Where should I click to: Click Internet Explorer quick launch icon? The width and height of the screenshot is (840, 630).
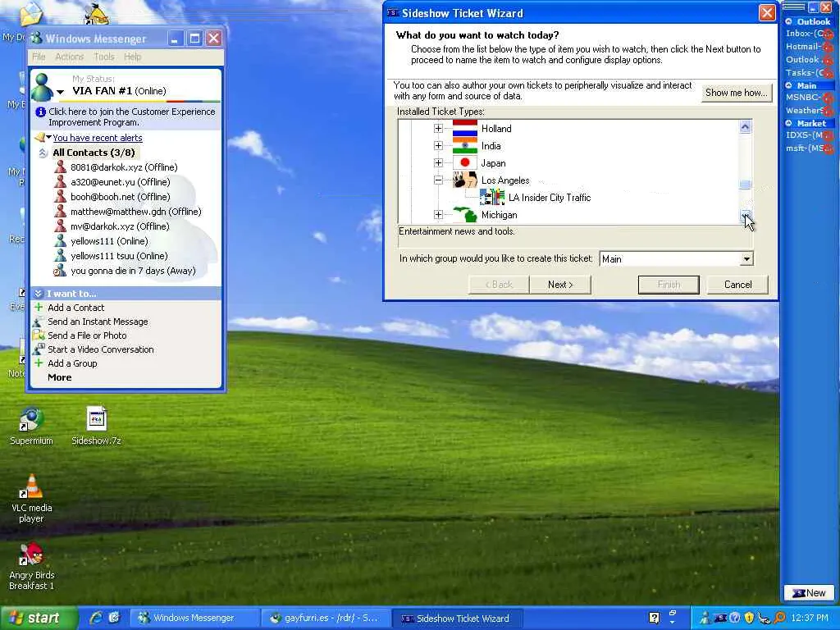[97, 618]
